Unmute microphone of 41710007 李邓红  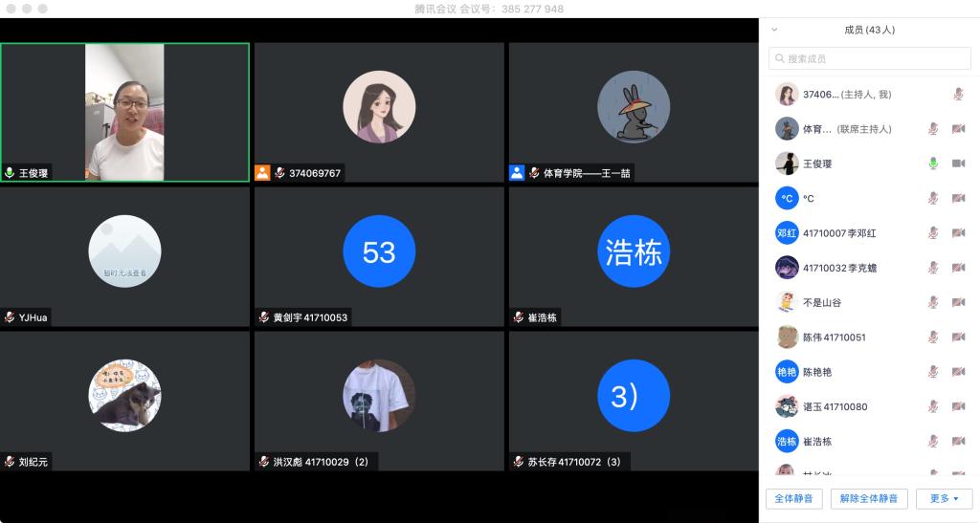pos(932,232)
